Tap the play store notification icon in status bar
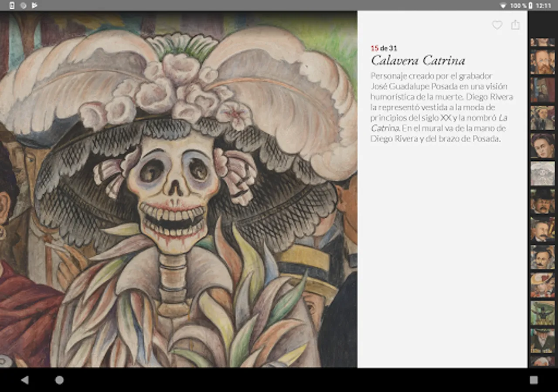 point(34,6)
